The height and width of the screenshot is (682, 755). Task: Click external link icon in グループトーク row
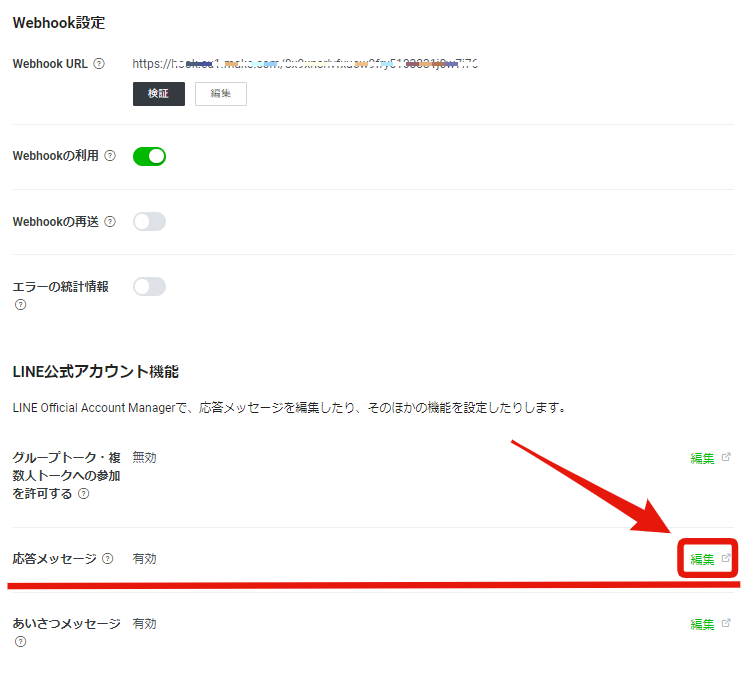coord(726,457)
